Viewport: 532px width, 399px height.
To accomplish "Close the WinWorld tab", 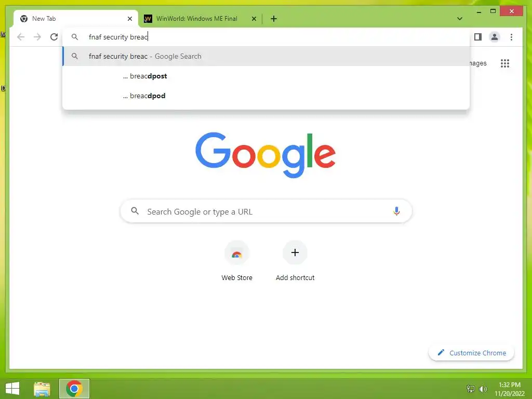I will [254, 19].
